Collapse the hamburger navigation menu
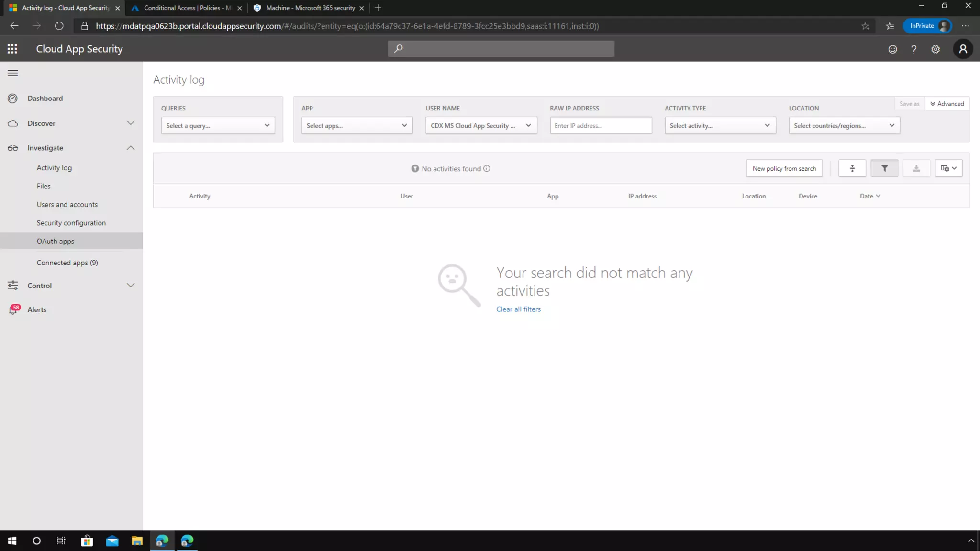This screenshot has height=551, width=980. point(13,73)
